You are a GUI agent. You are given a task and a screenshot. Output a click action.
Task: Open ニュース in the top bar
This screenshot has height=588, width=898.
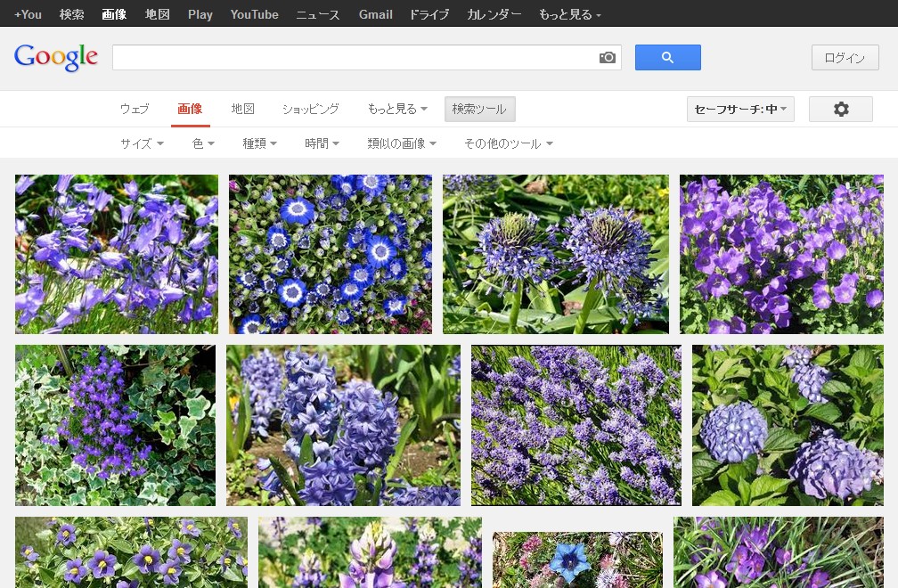pyautogui.click(x=318, y=14)
